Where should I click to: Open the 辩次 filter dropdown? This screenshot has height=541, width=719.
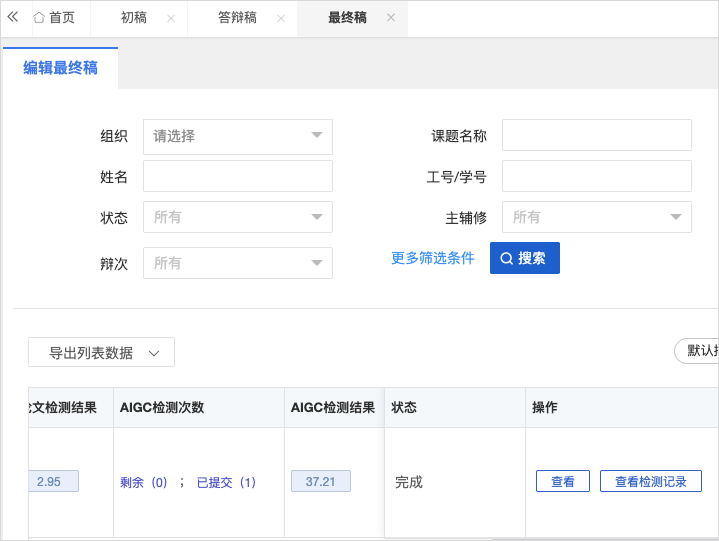(238, 263)
